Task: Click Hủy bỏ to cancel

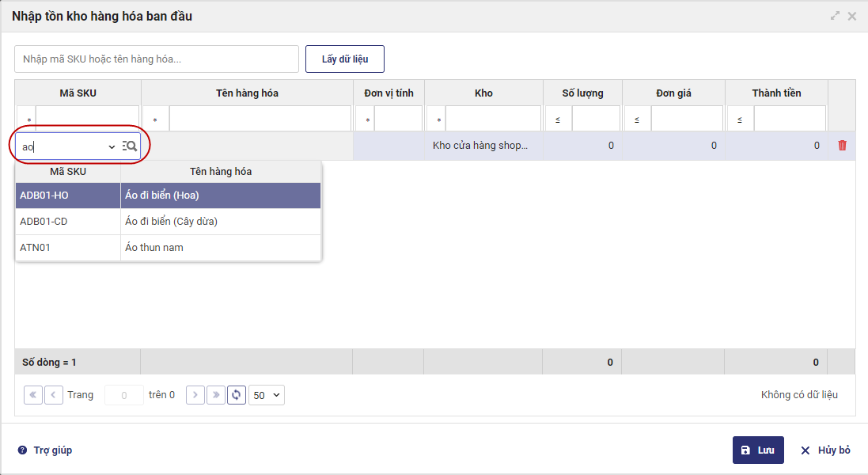Action: [x=825, y=450]
